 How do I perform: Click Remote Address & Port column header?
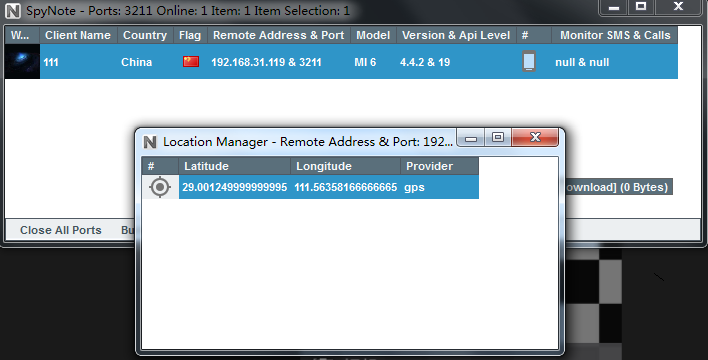279,35
